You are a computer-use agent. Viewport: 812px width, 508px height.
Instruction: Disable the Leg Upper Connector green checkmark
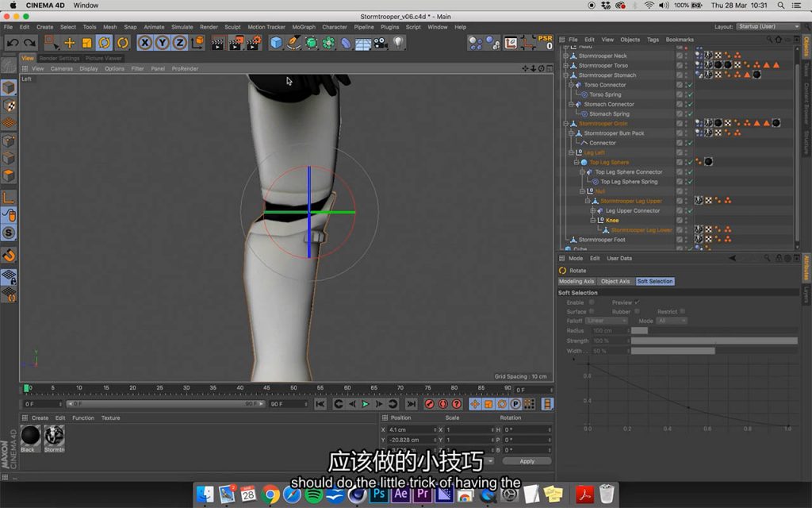(x=691, y=211)
